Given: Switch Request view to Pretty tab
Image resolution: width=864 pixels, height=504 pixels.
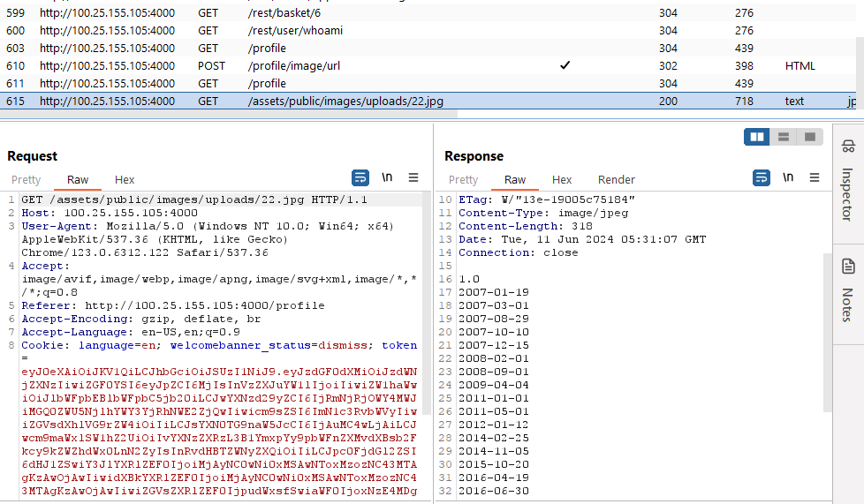Looking at the screenshot, I should (26, 180).
